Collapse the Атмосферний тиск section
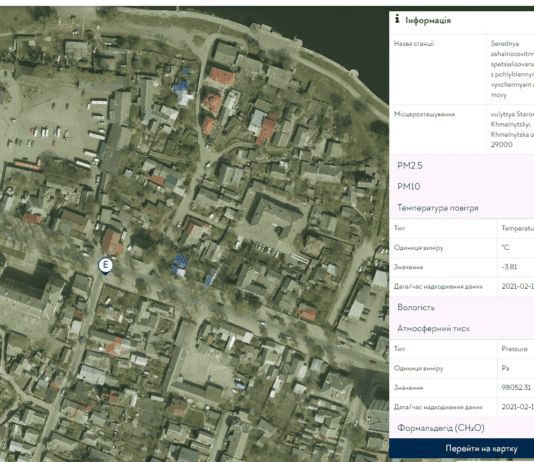534x462 pixels. [461, 329]
